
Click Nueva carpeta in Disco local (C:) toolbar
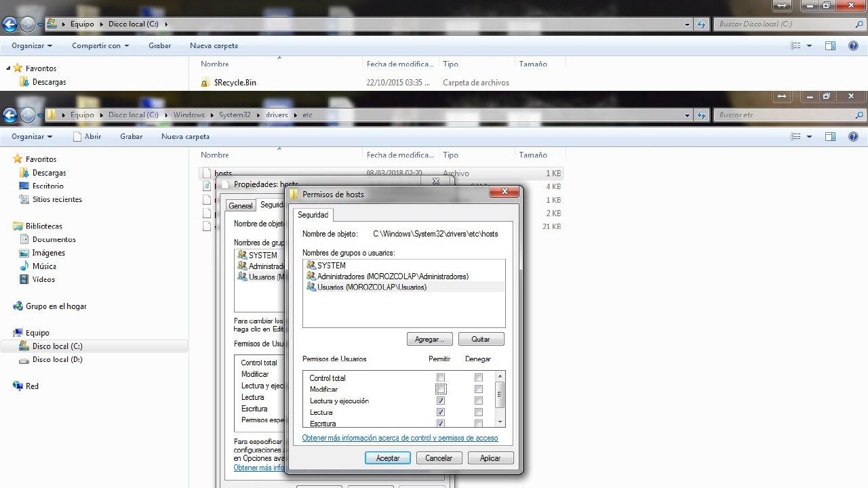tap(214, 46)
